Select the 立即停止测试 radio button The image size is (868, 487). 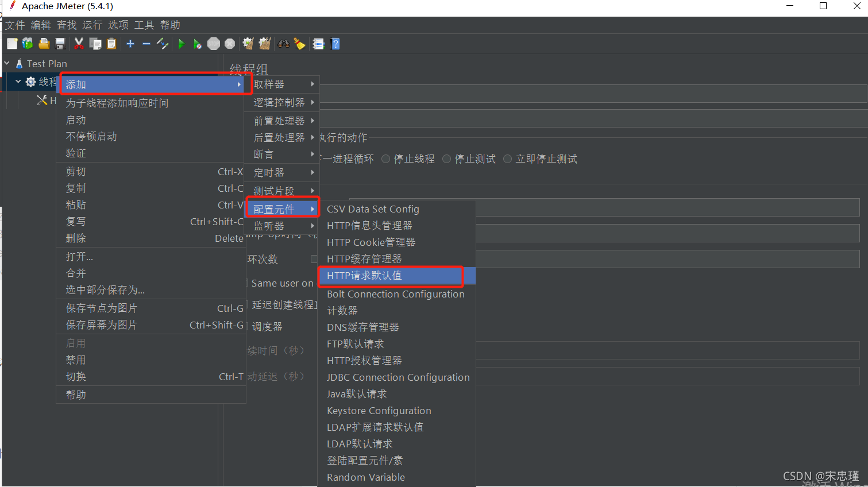[508, 159]
